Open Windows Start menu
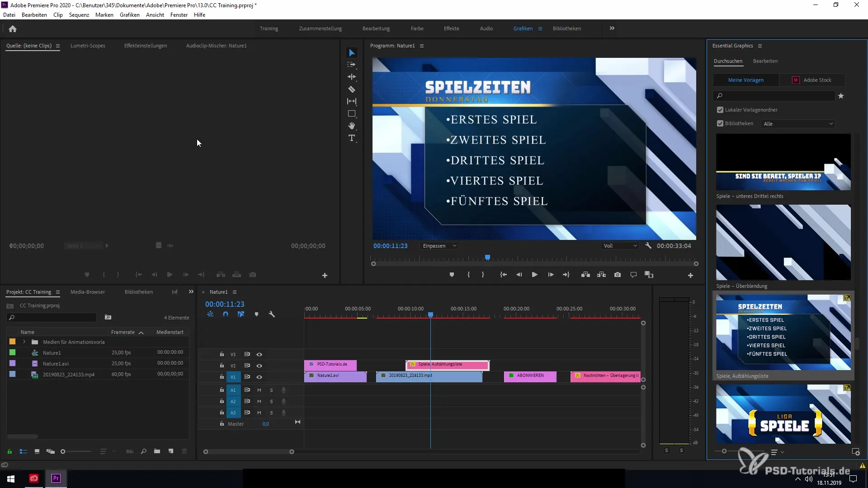868x488 pixels. pyautogui.click(x=11, y=479)
